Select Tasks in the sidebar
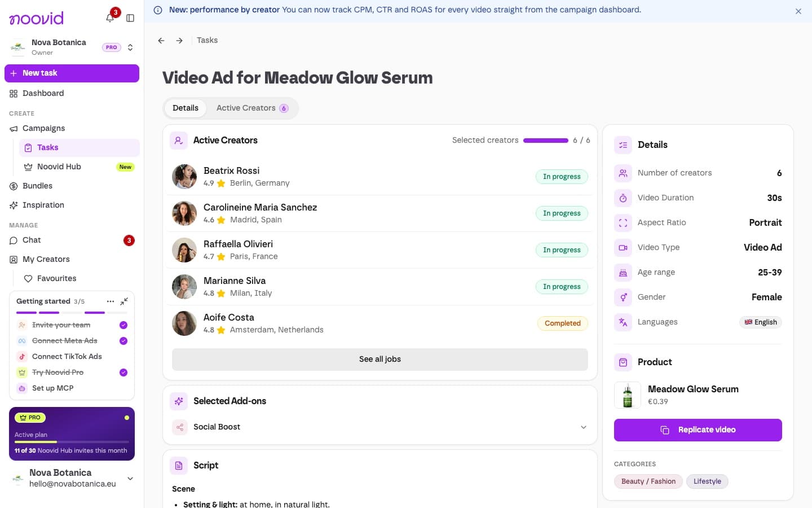812x508 pixels. click(79, 147)
